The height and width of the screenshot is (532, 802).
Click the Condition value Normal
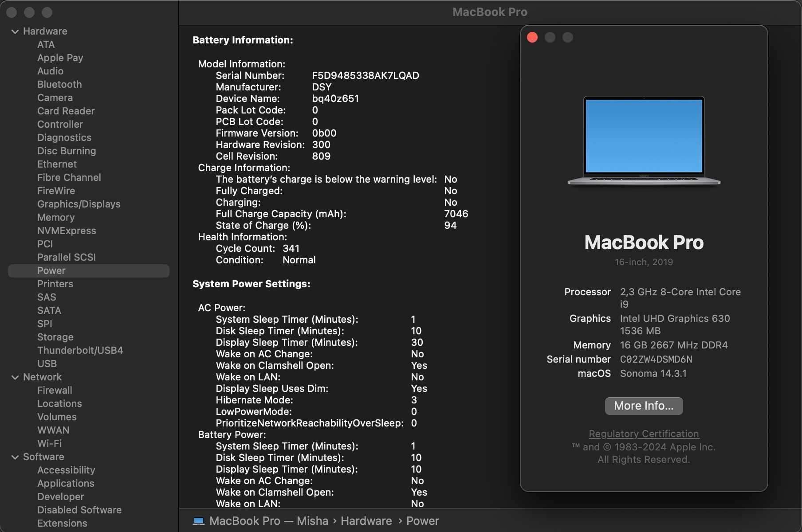[x=299, y=260]
